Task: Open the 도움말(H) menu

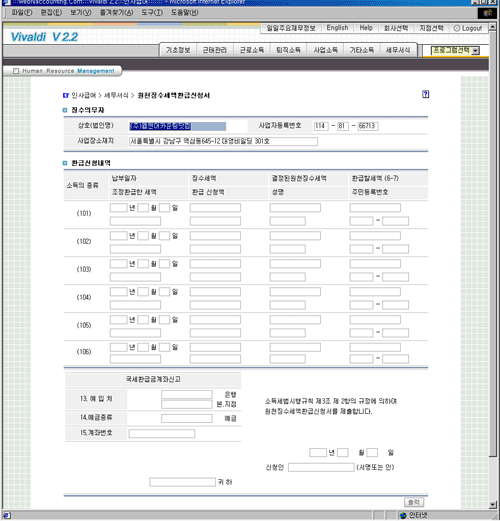Action: point(184,13)
